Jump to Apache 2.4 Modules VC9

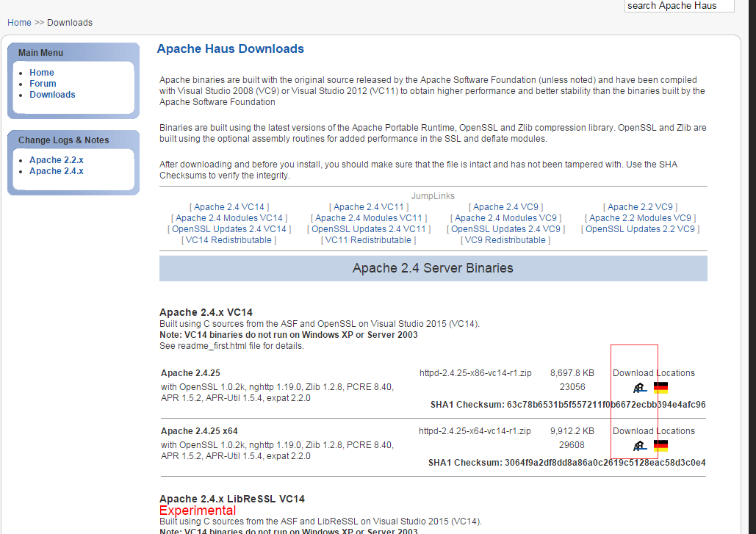tap(505, 218)
